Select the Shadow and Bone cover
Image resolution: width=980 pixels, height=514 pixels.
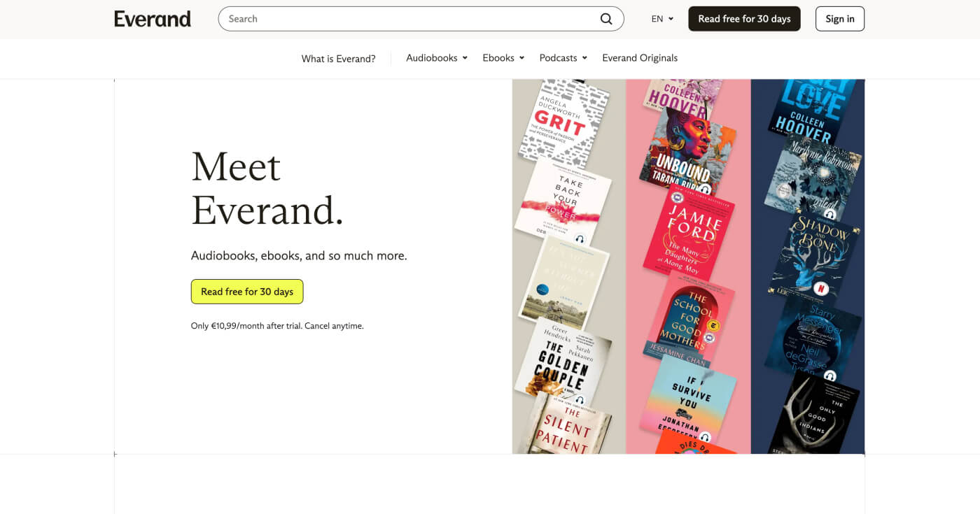coord(813,255)
